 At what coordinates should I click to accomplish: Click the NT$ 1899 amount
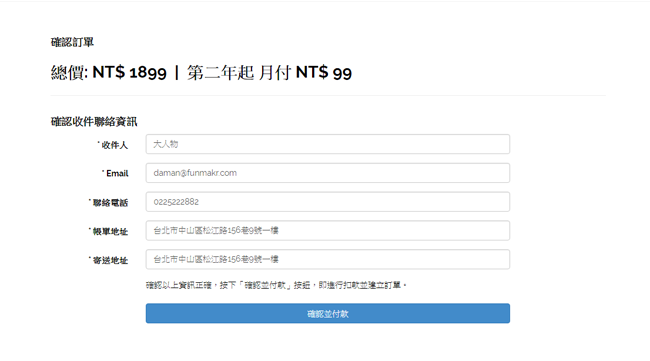[x=129, y=73]
